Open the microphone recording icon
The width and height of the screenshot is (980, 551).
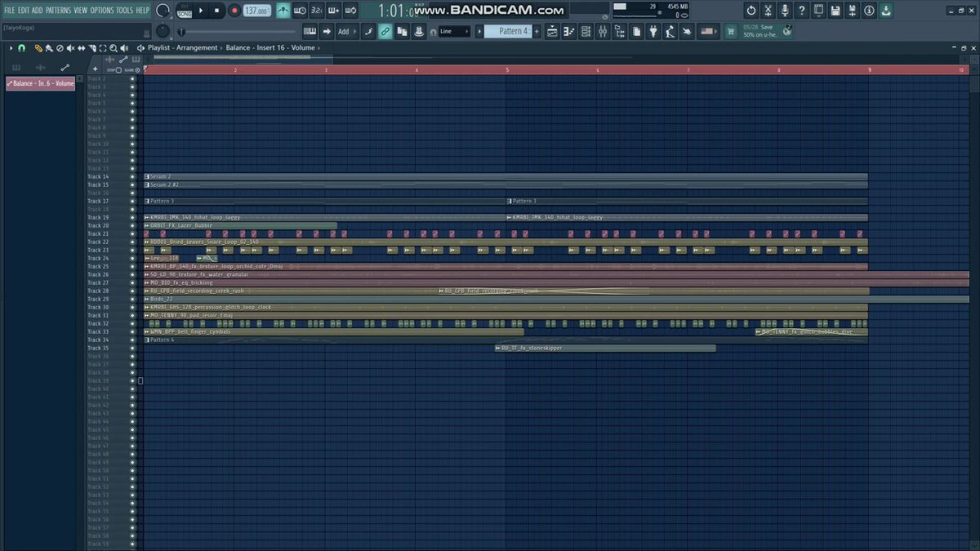click(785, 11)
